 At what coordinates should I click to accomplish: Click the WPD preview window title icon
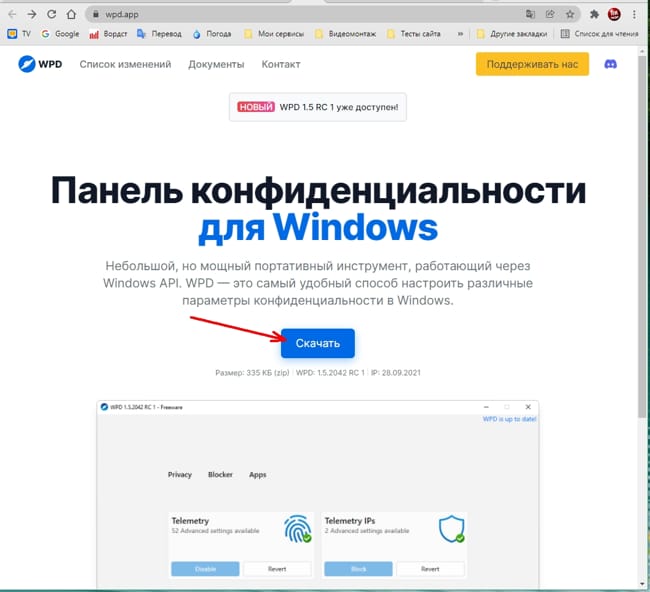[x=104, y=407]
